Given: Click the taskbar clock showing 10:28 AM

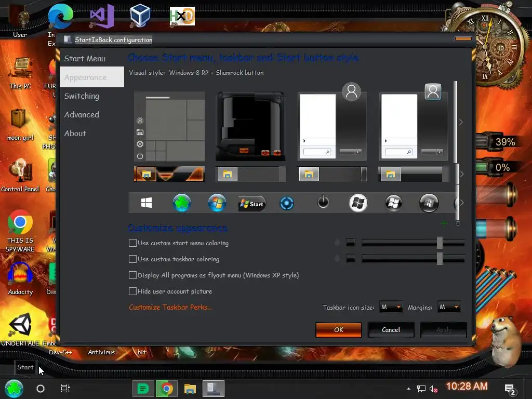Looking at the screenshot, I should tap(467, 387).
